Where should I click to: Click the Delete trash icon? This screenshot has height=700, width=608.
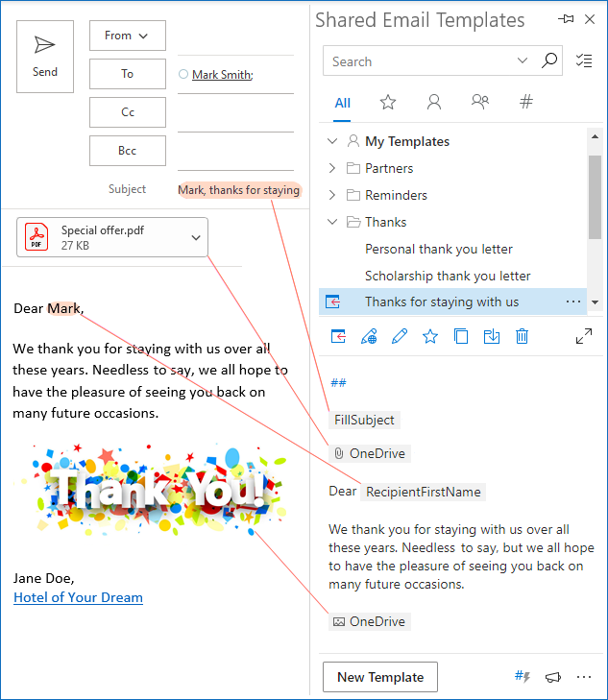(522, 336)
